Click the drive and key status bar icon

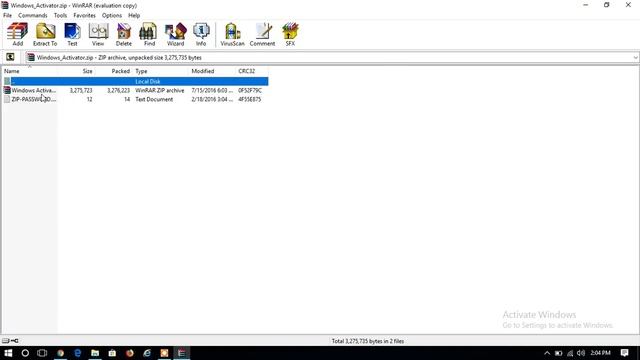tap(10, 341)
